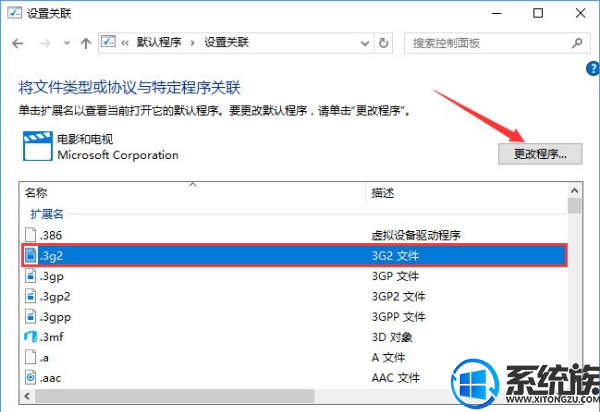This screenshot has width=600, height=412.
Task: Click the horizontal scrollbar left arrow
Action: tap(27, 396)
